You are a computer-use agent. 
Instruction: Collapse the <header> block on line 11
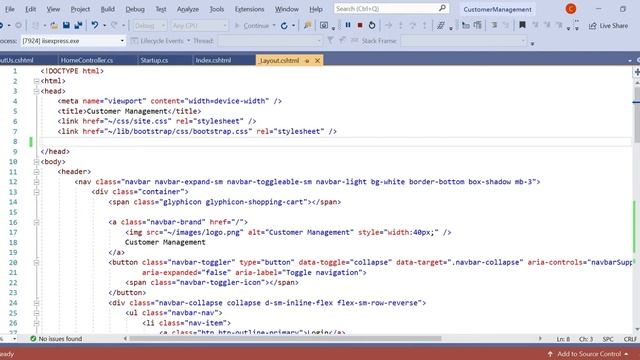tap(36, 172)
